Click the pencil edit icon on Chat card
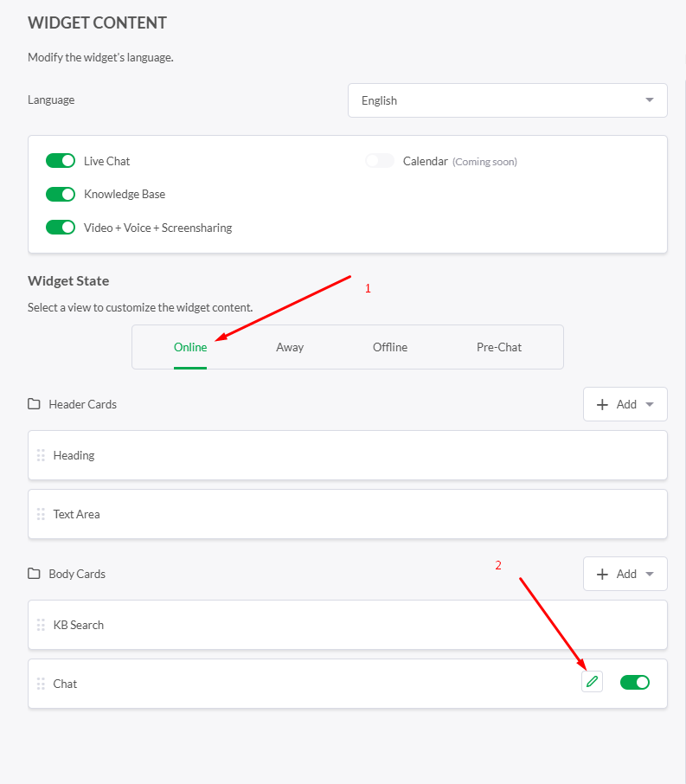 click(592, 682)
